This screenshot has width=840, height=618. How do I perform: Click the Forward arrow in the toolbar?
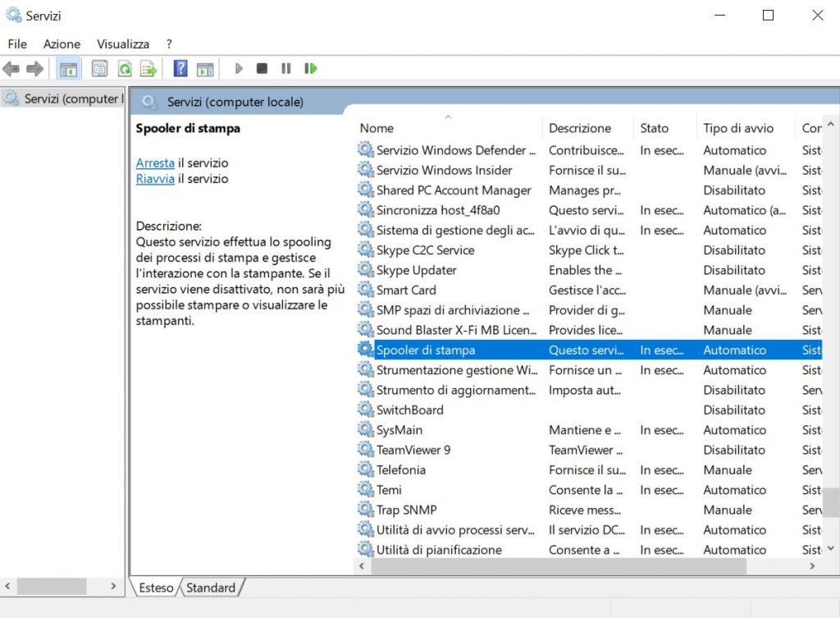(x=34, y=69)
